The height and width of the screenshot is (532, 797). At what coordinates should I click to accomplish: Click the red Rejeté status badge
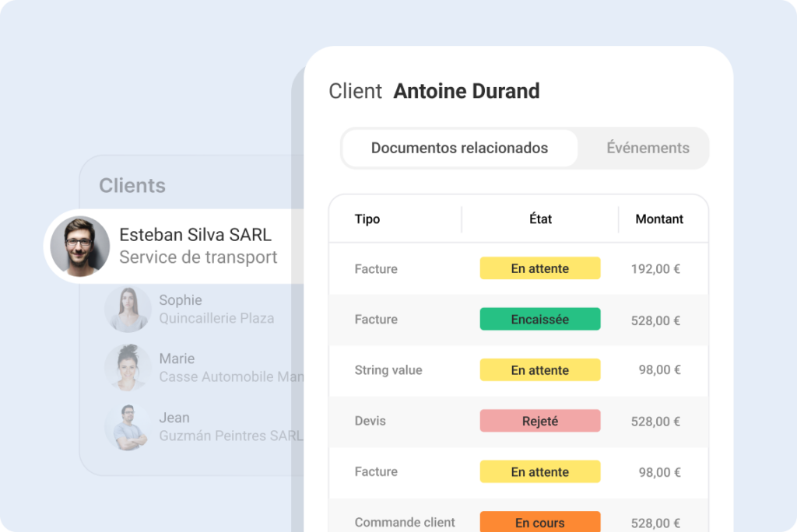(540, 421)
